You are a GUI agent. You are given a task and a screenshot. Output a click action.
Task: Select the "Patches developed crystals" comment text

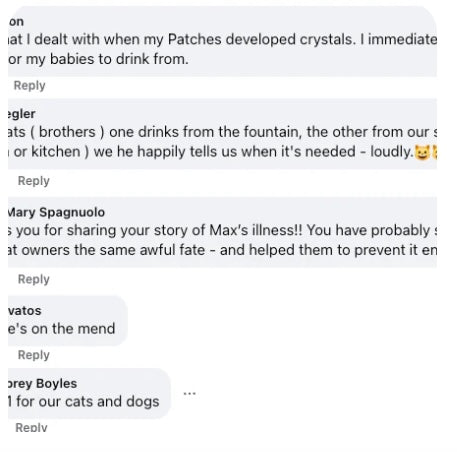[x=222, y=39]
